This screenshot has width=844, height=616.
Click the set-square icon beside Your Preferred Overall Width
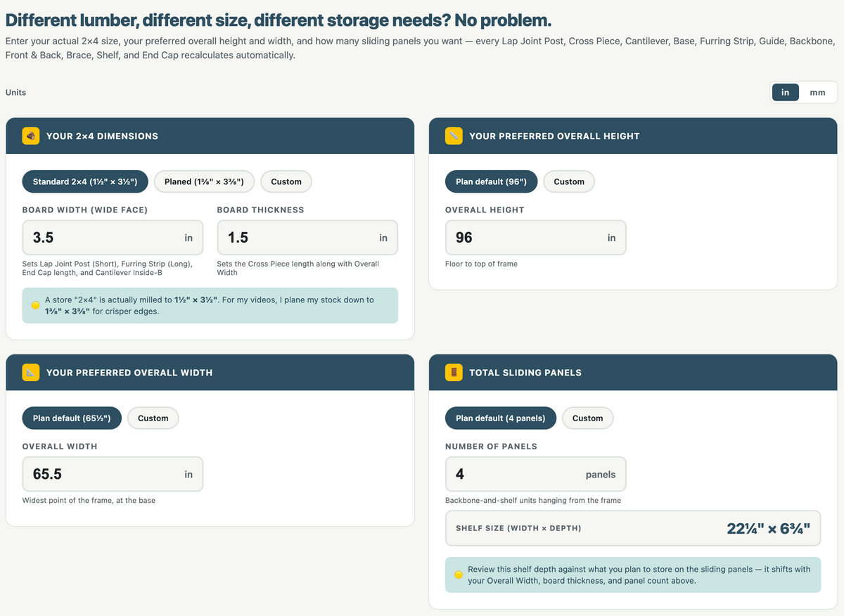pyautogui.click(x=31, y=372)
